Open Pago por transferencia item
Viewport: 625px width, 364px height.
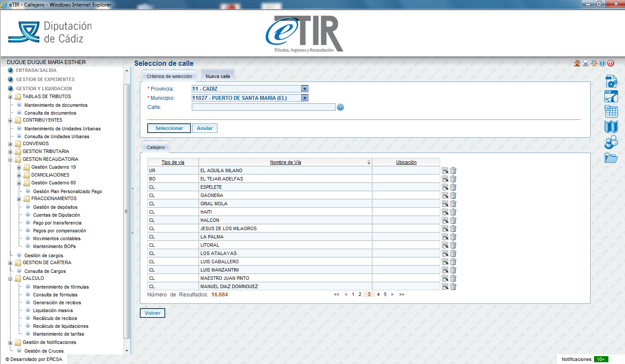coord(57,223)
